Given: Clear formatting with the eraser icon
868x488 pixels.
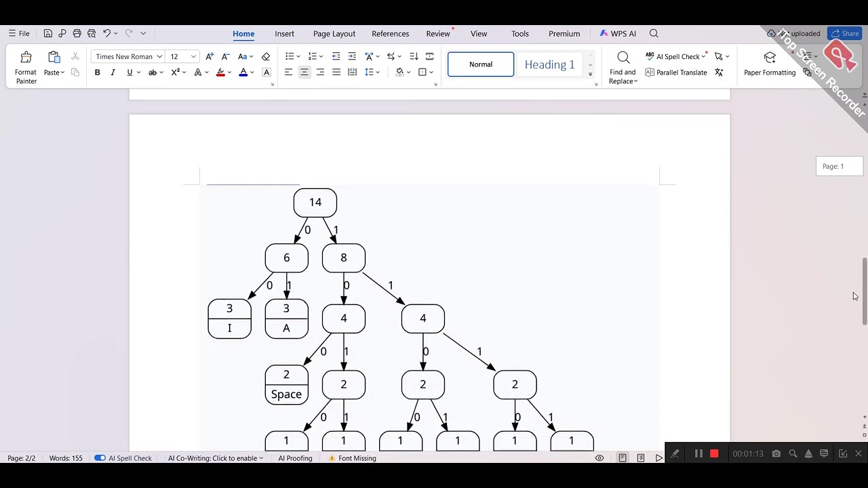Looking at the screenshot, I should pyautogui.click(x=266, y=56).
